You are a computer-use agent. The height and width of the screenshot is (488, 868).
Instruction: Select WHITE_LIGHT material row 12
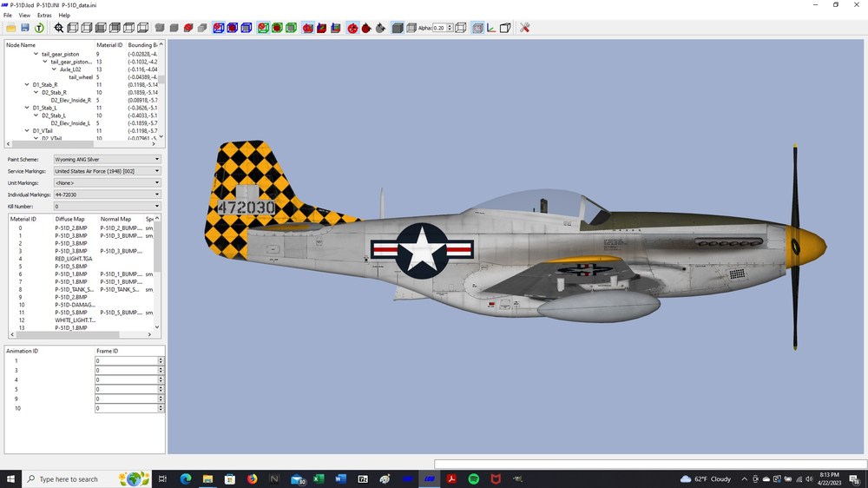[76, 320]
